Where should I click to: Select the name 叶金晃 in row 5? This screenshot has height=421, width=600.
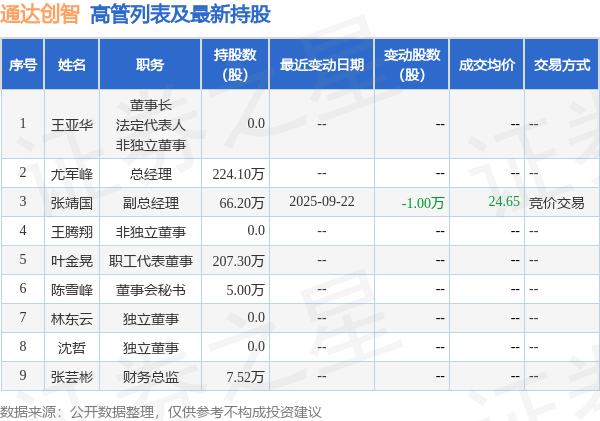tap(72, 261)
